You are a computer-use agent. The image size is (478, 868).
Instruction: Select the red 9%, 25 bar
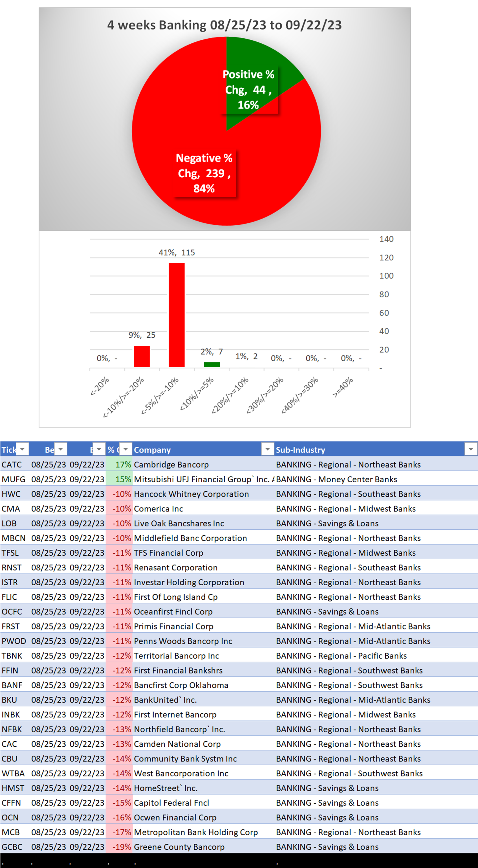[x=141, y=356]
